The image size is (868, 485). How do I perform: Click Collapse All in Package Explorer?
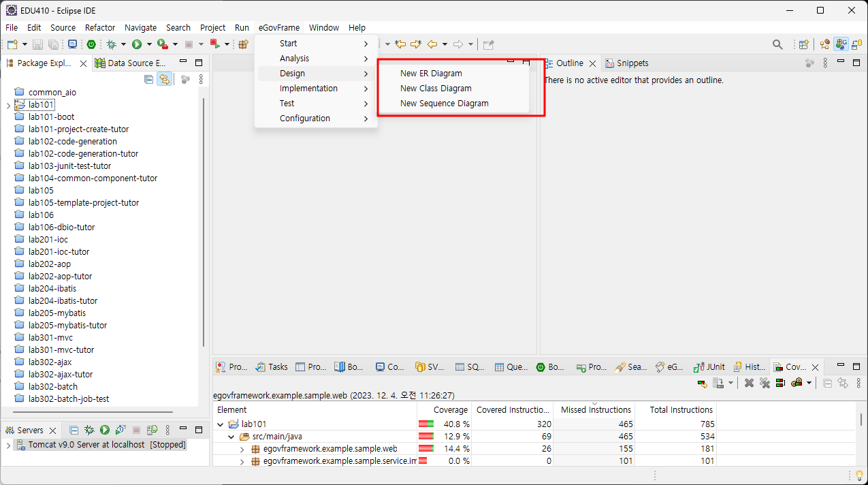pyautogui.click(x=149, y=79)
